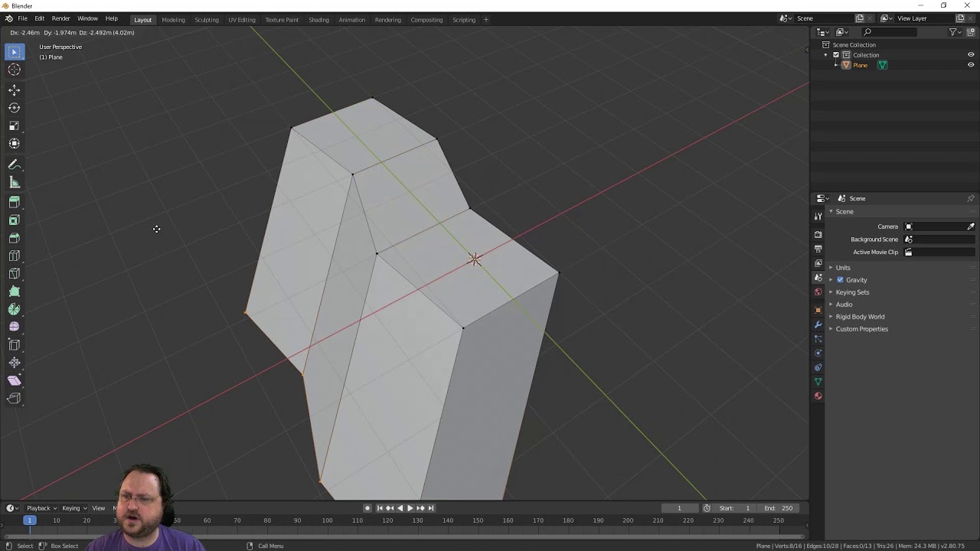Play the animation forward
Screen dimensions: 980x551
click(x=410, y=508)
